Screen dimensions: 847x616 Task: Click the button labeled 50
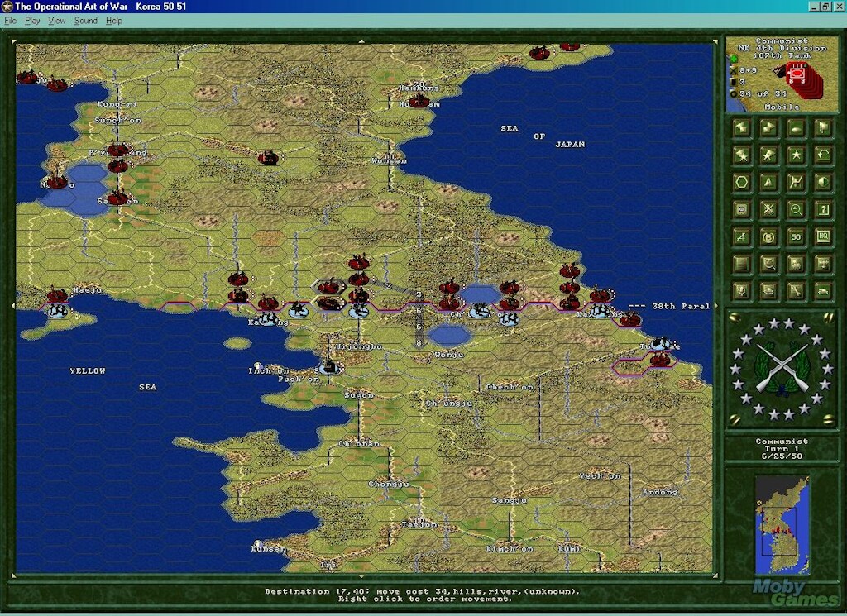click(796, 236)
